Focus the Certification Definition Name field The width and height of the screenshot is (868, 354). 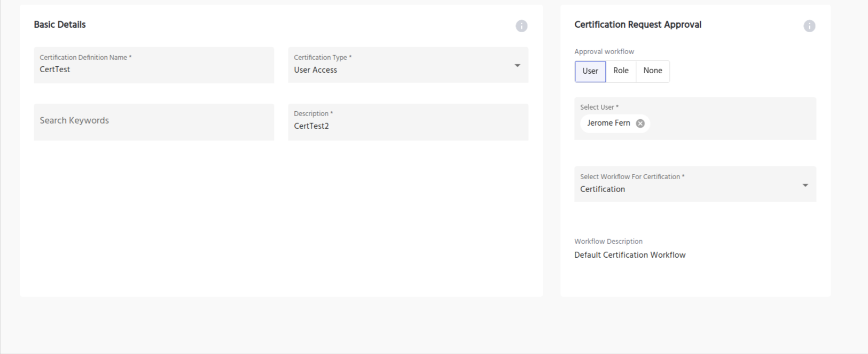click(153, 69)
